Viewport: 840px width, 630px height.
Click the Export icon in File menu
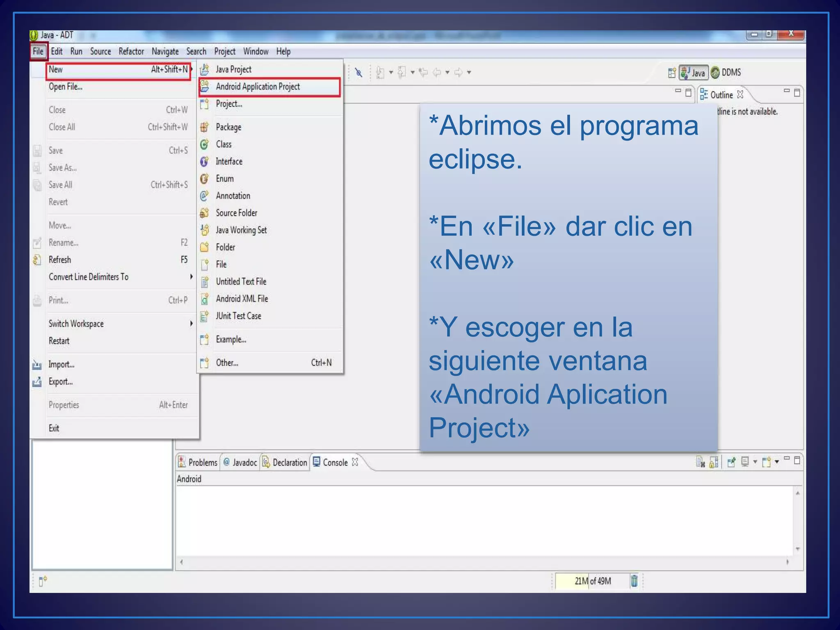(37, 382)
